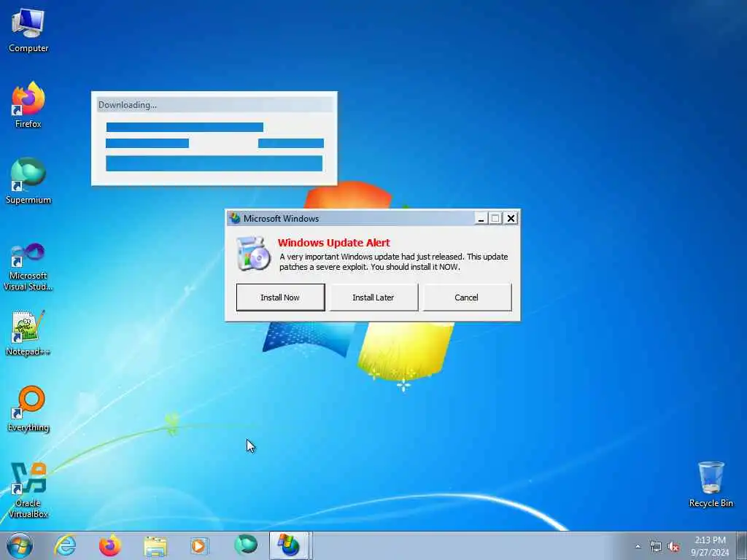Click the network status tray icon
This screenshot has width=747, height=560.
656,547
